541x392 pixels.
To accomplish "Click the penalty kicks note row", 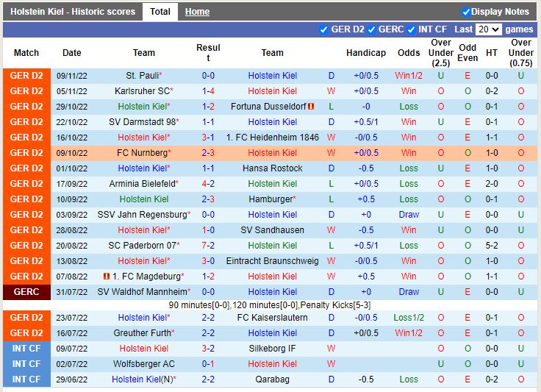I will [270, 305].
